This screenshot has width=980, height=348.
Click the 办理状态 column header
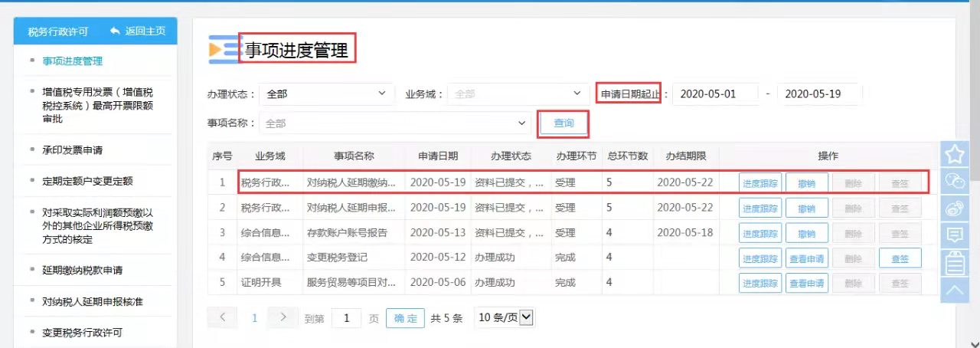coord(511,156)
